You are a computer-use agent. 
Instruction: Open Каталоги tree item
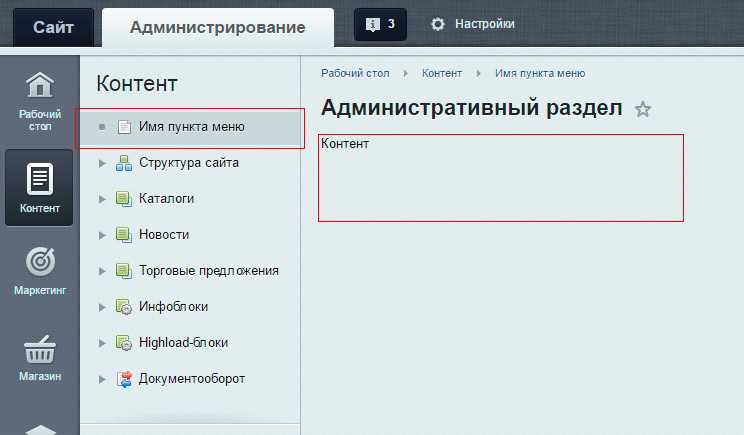167,199
